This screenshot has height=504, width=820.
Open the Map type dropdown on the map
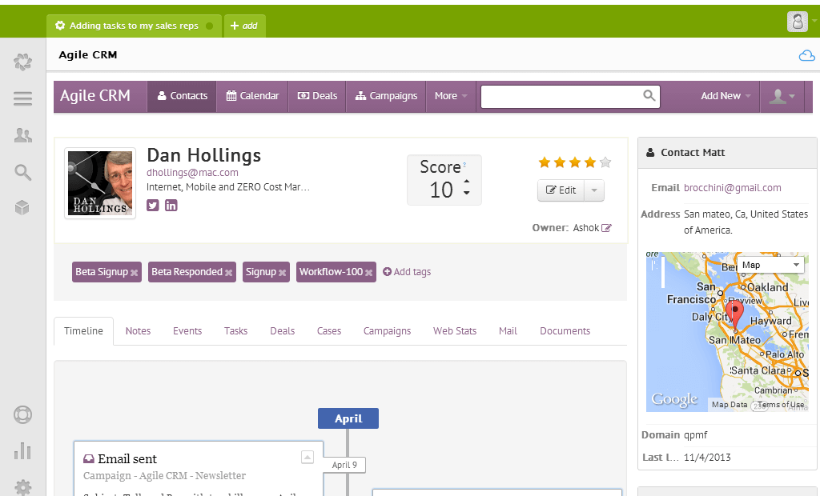click(x=770, y=265)
